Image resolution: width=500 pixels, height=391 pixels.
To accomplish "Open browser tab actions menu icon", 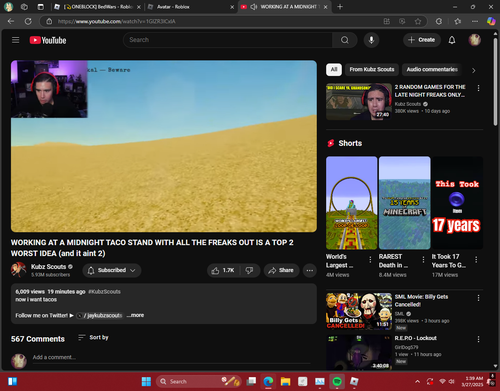I will click(40, 7).
